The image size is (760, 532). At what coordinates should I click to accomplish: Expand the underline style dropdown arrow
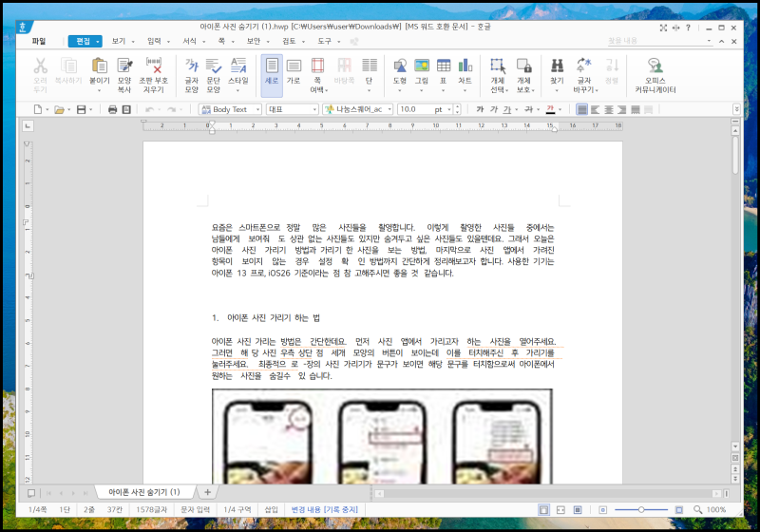(x=516, y=109)
